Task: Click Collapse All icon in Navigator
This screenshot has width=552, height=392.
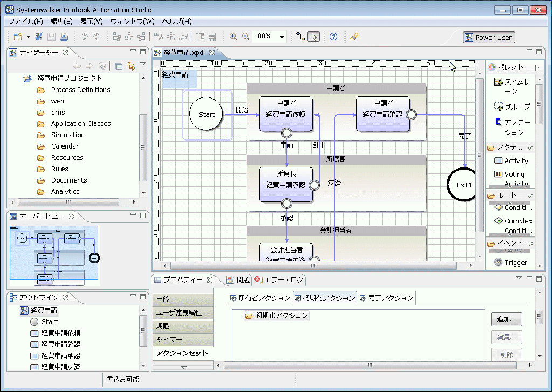Action: pos(119,66)
